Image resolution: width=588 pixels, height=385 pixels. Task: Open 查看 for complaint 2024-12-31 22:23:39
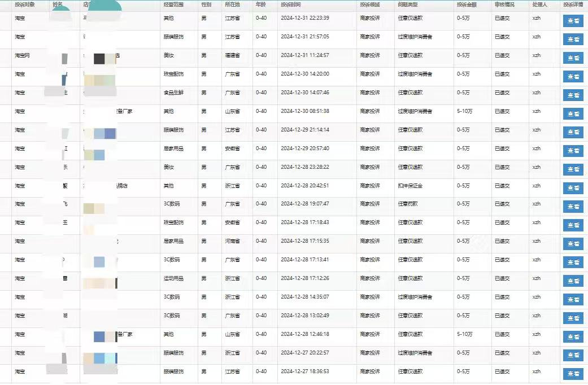[x=573, y=21]
